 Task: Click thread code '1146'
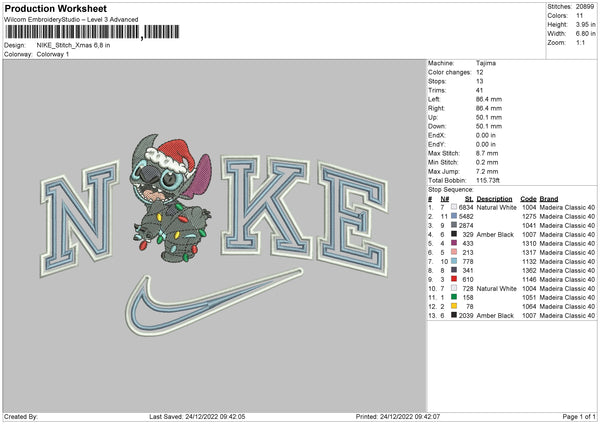coord(529,280)
